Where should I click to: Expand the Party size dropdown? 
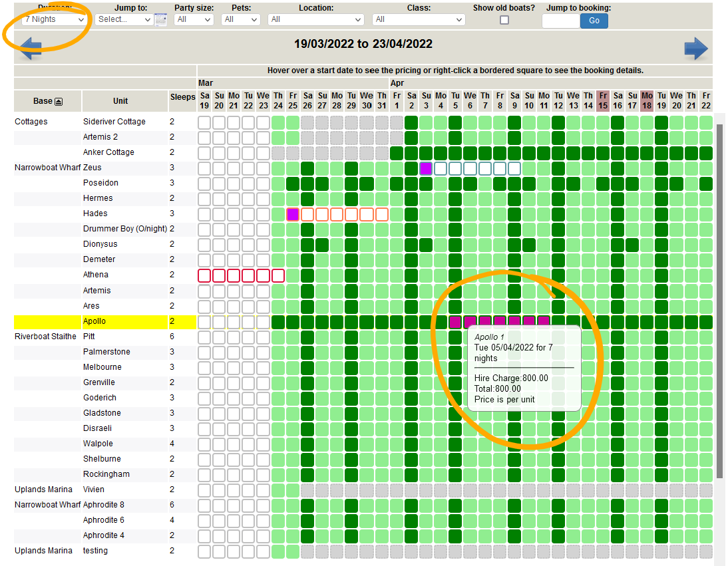click(x=194, y=19)
